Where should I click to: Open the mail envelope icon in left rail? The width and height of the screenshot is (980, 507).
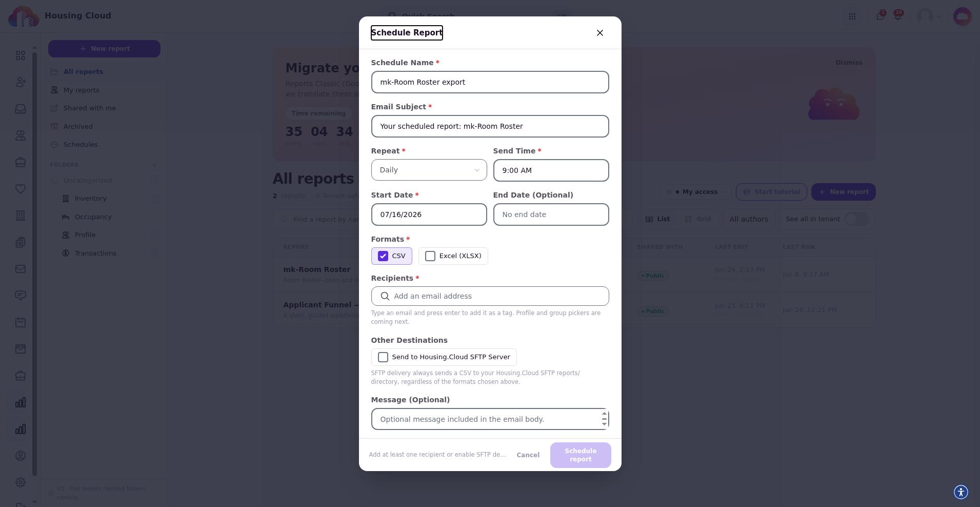[21, 269]
